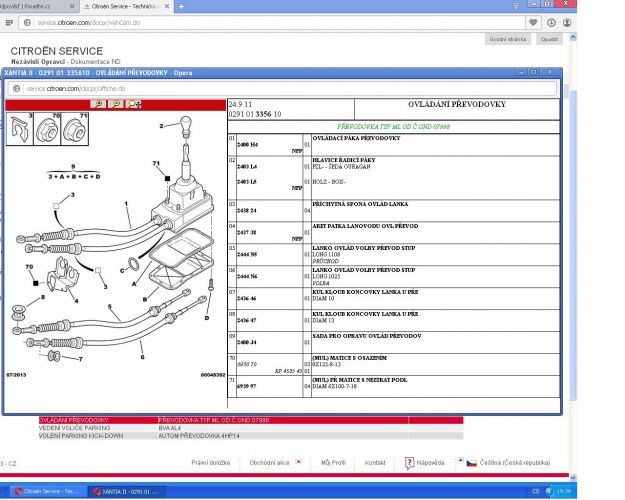
Task: Select the VOLENÍ PARKING KICK-DOWN row
Action: (251, 436)
